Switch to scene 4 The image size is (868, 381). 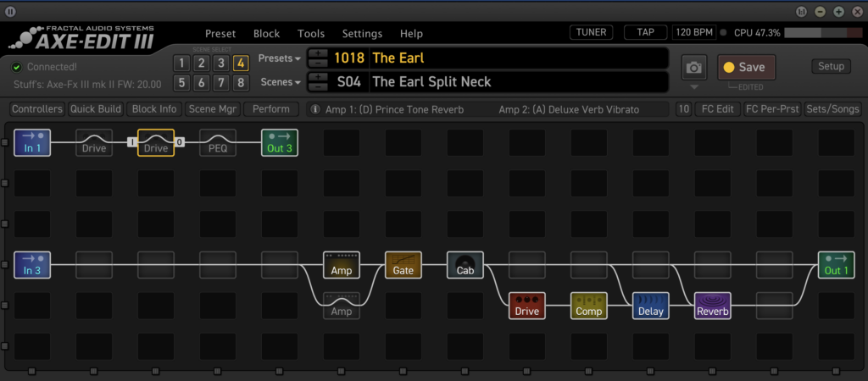241,63
